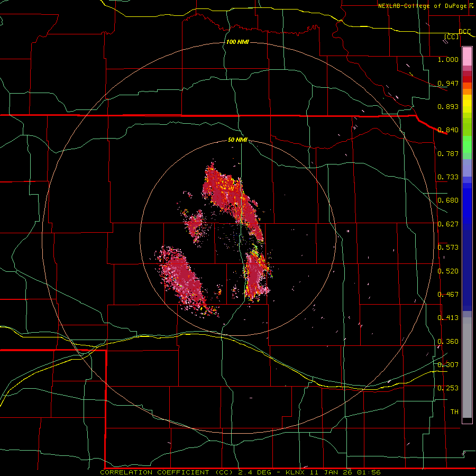476x476 pixels.
Task: Click the 0.627 scale value
Action: 448,224
